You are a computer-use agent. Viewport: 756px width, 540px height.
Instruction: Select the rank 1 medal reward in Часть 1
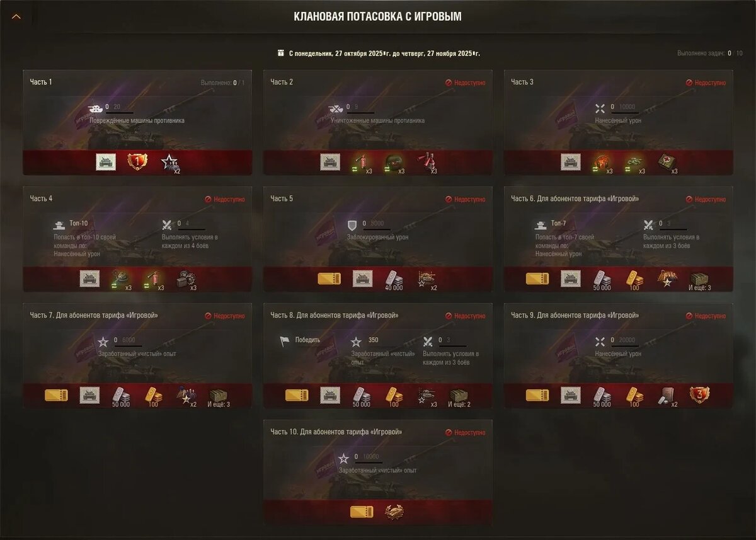[137, 163]
